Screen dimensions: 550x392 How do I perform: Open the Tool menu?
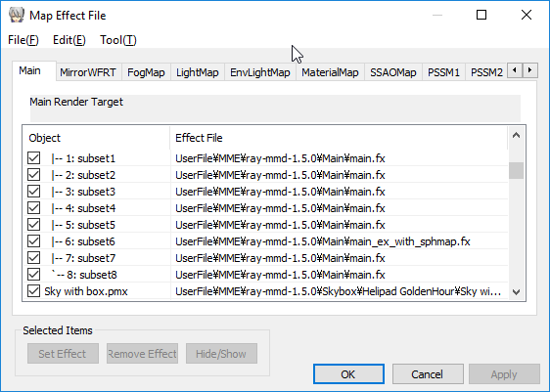(x=117, y=40)
